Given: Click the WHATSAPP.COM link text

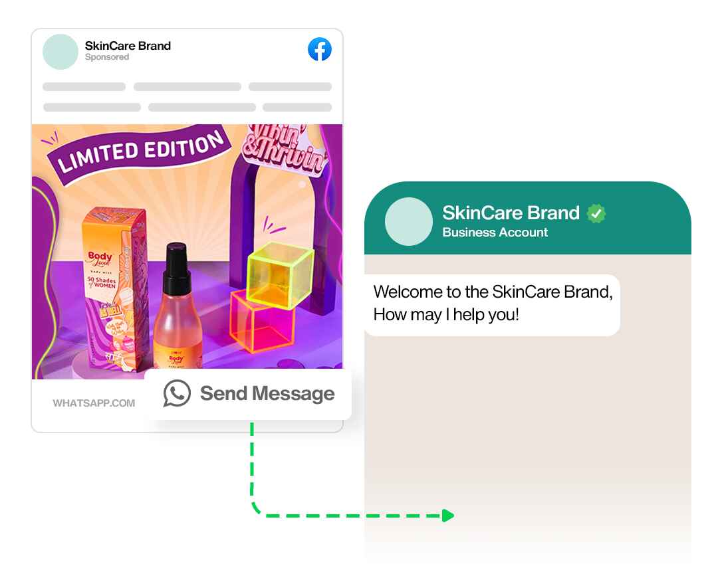Looking at the screenshot, I should [94, 403].
